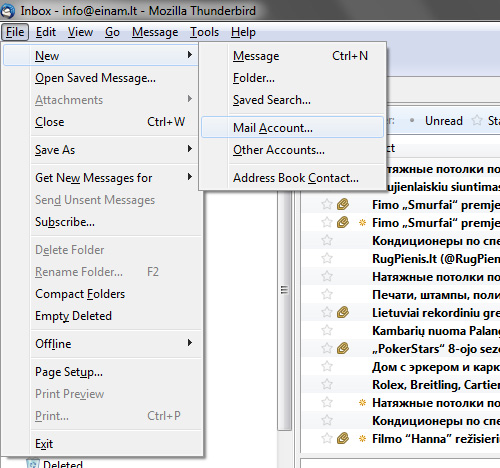Star the RugPienis.lt message
The width and height of the screenshot is (500, 468).
tap(327, 258)
